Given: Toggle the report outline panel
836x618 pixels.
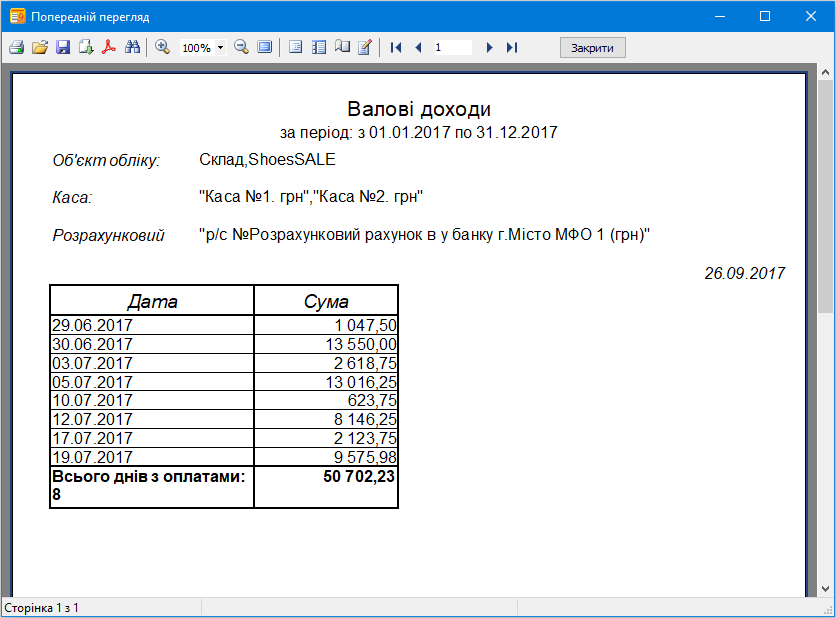Looking at the screenshot, I should tap(295, 47).
